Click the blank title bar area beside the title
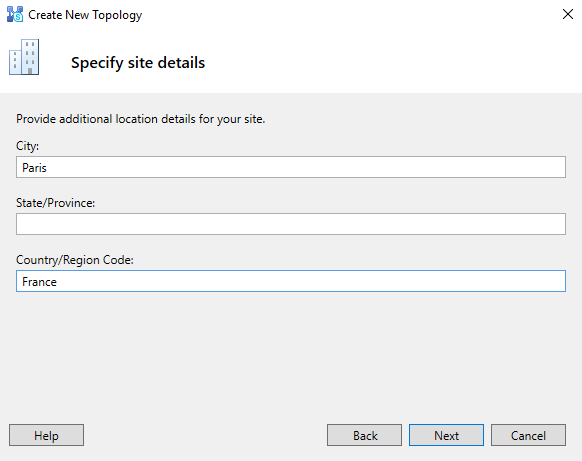The width and height of the screenshot is (582, 461). coord(349,15)
